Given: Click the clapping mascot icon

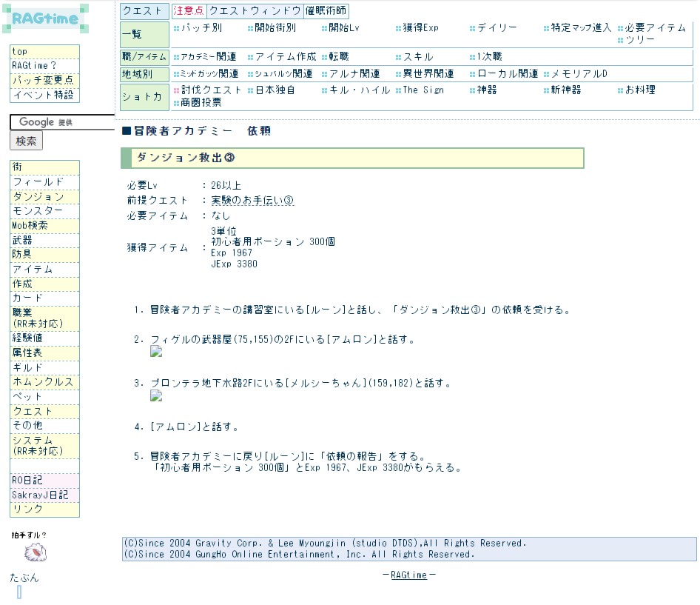Looking at the screenshot, I should point(35,552).
